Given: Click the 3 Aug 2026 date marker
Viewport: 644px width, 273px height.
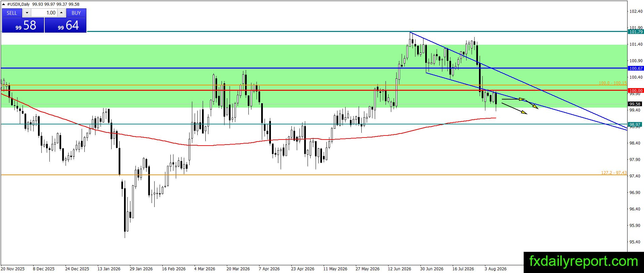Looking at the screenshot, I should (495, 269).
